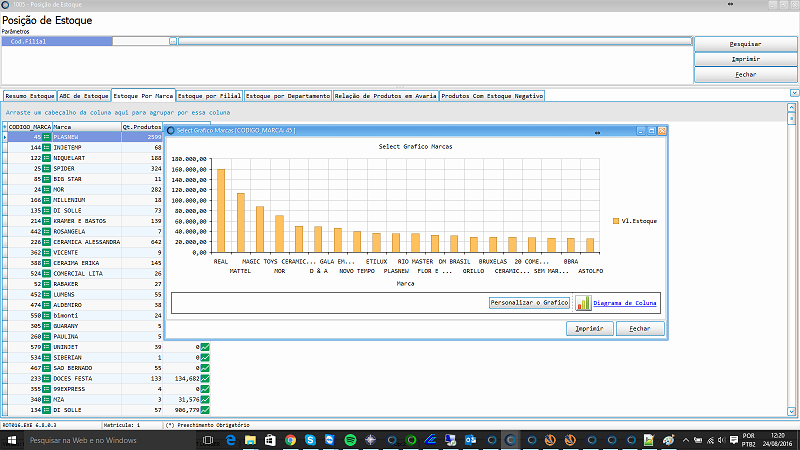Click the green list icon for PLASNEW
Screen dimensions: 800x450
point(46,137)
